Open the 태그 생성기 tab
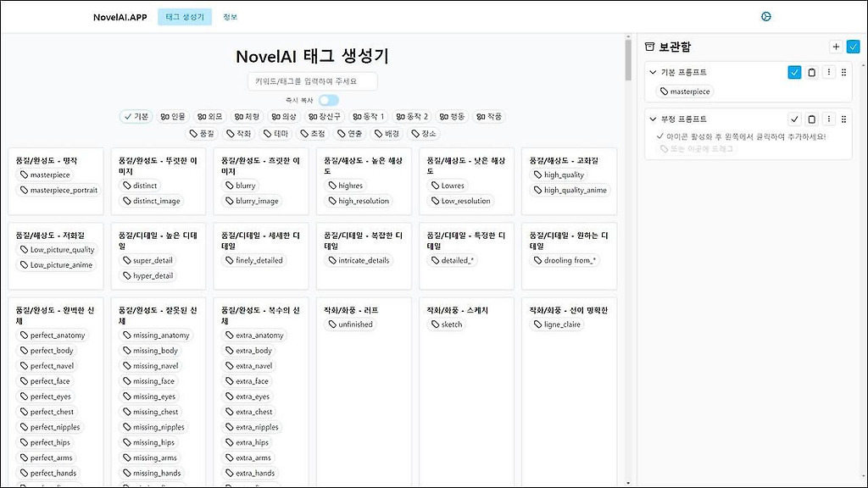Image resolution: width=868 pixels, height=488 pixels. (x=185, y=17)
